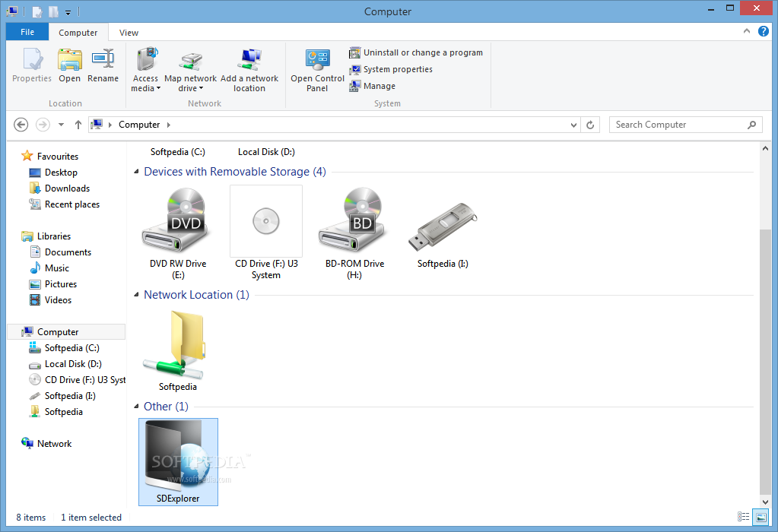778x532 pixels.
Task: Click the scroll down arrow
Action: pyautogui.click(x=765, y=502)
